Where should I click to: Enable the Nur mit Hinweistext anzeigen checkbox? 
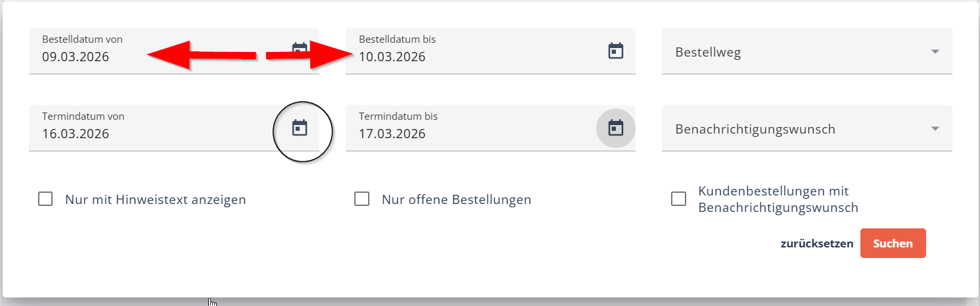pos(45,199)
